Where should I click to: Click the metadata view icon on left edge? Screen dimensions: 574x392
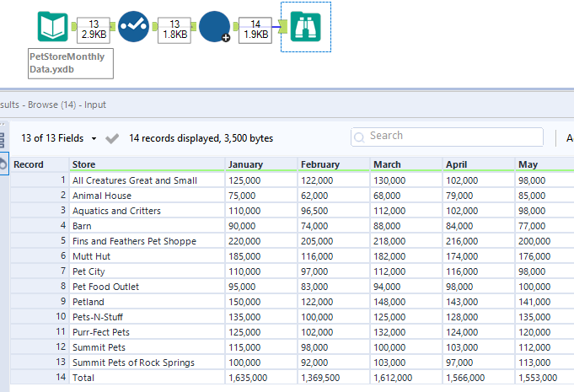click(3, 140)
